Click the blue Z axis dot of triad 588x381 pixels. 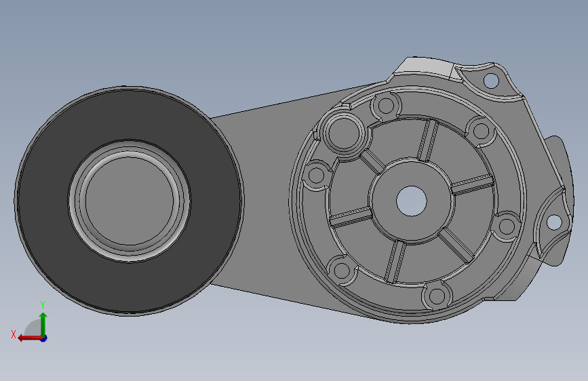click(44, 338)
